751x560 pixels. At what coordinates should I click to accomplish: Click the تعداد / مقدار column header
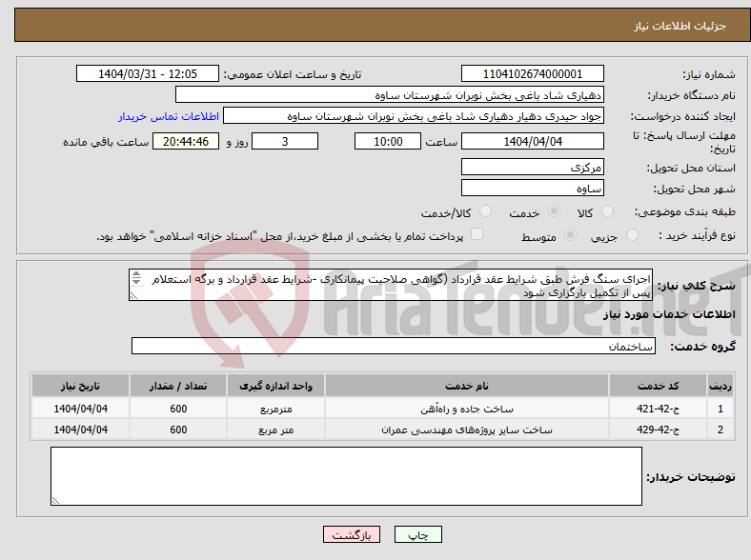click(x=178, y=386)
